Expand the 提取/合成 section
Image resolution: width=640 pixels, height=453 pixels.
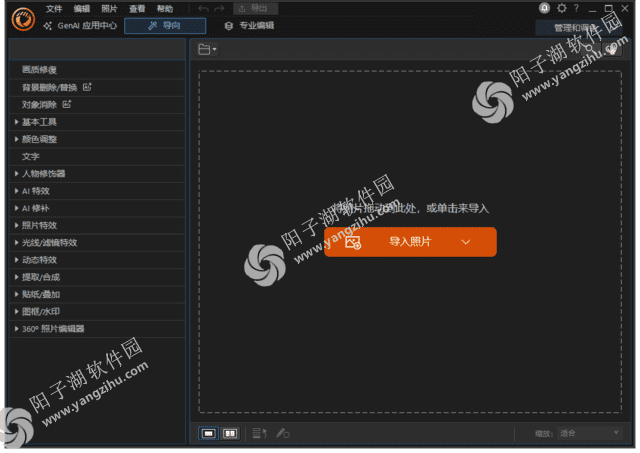coord(97,277)
